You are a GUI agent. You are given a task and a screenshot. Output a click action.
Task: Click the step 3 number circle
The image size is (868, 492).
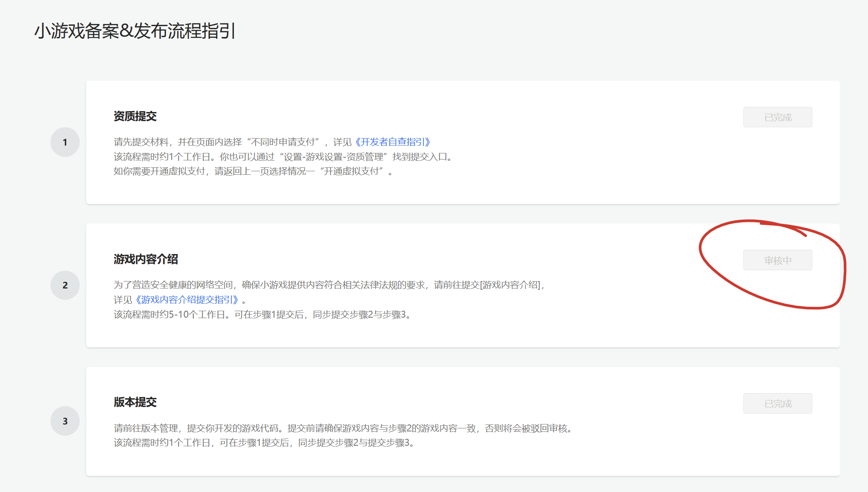pos(65,421)
